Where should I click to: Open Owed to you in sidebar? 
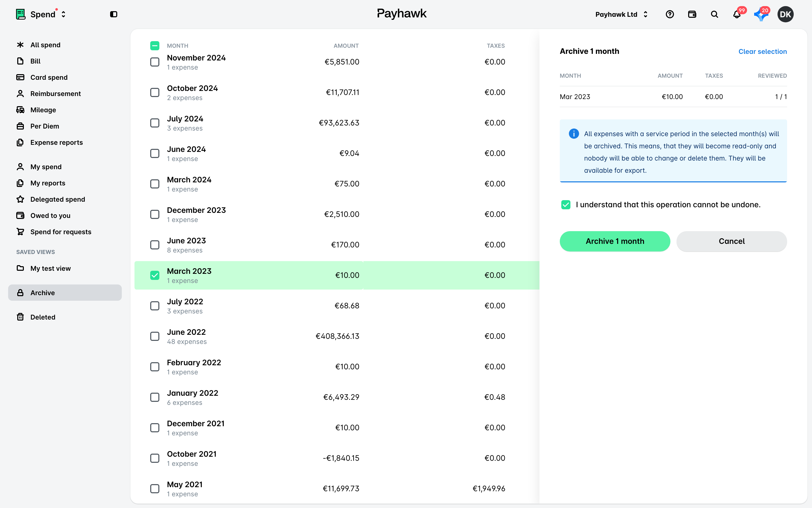click(65, 215)
